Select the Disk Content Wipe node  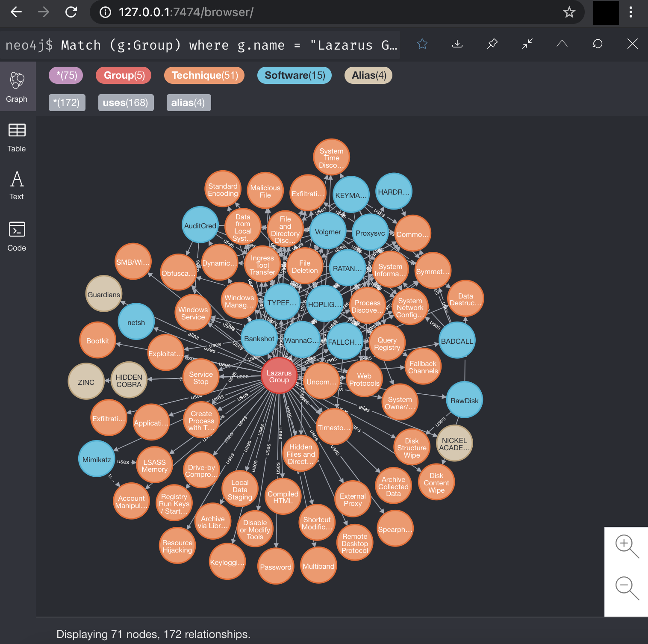pyautogui.click(x=436, y=482)
